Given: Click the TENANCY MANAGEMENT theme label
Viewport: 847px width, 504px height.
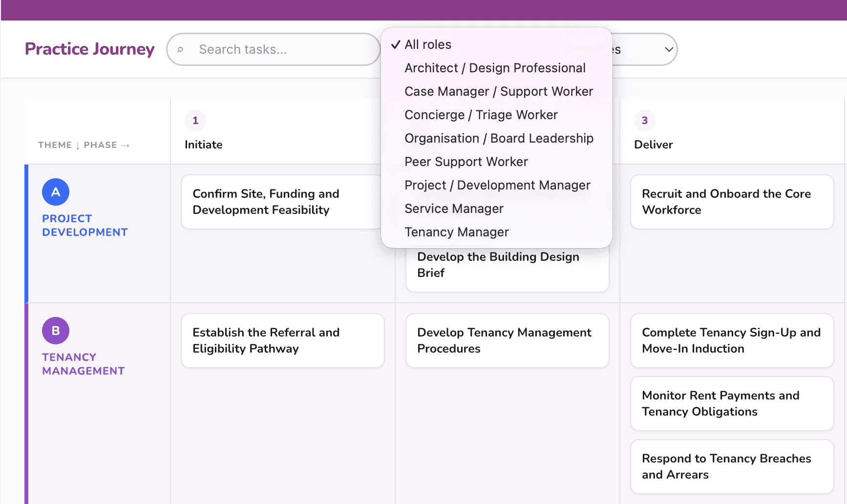Looking at the screenshot, I should 84,364.
